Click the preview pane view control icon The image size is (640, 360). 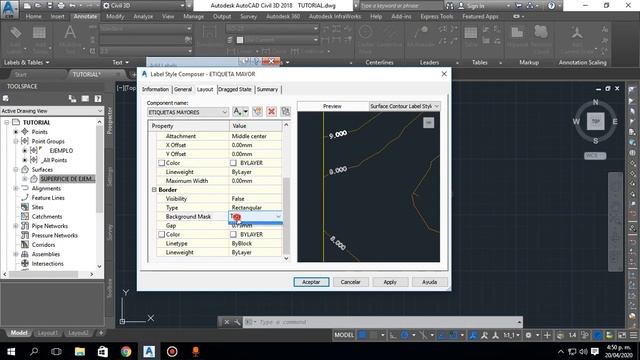[428, 122]
